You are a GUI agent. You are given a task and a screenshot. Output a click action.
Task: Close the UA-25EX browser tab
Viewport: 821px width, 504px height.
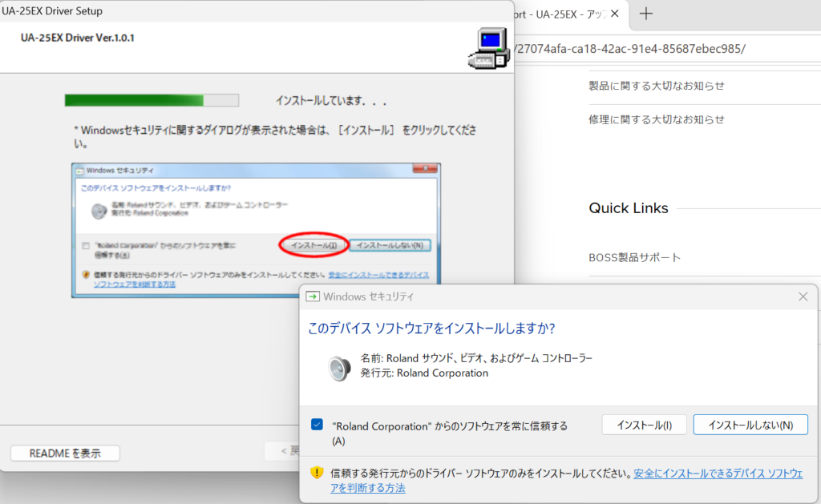click(x=615, y=14)
